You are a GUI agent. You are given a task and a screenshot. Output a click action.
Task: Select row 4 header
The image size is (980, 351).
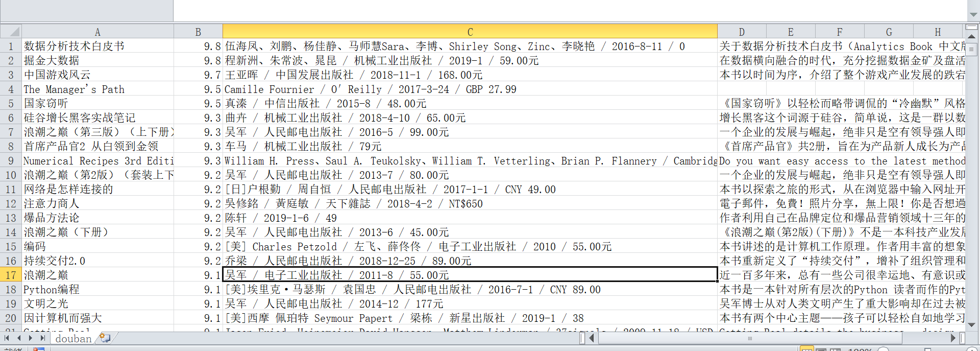(x=11, y=89)
